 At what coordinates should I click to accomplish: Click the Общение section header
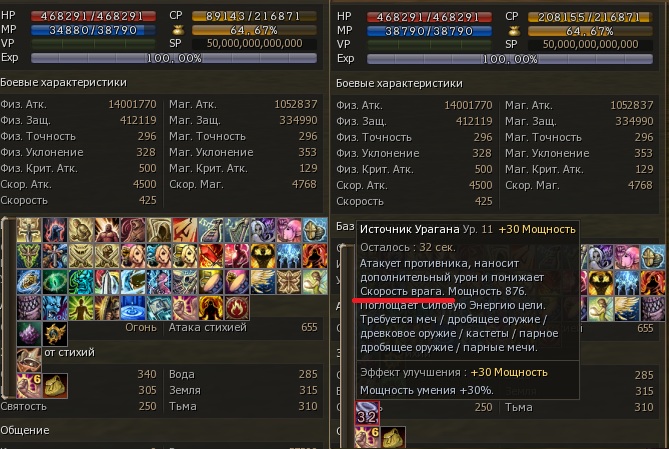[25, 430]
